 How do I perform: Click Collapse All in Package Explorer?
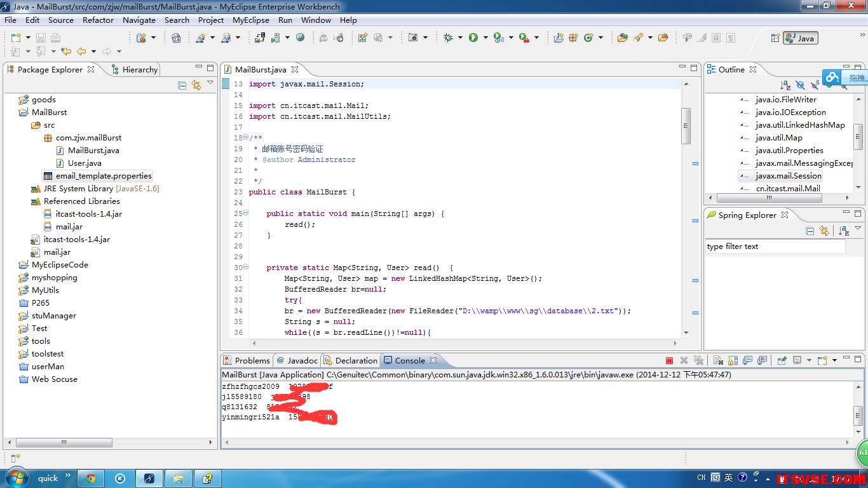(182, 85)
